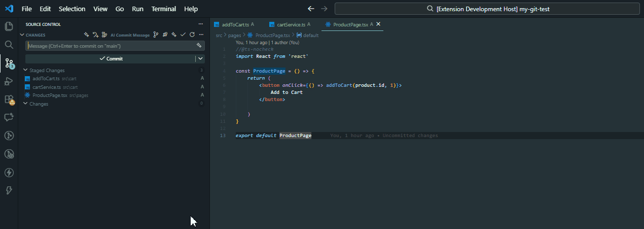Click the React icon next to ProductPage.tsx
644x229 pixels.
[27, 95]
